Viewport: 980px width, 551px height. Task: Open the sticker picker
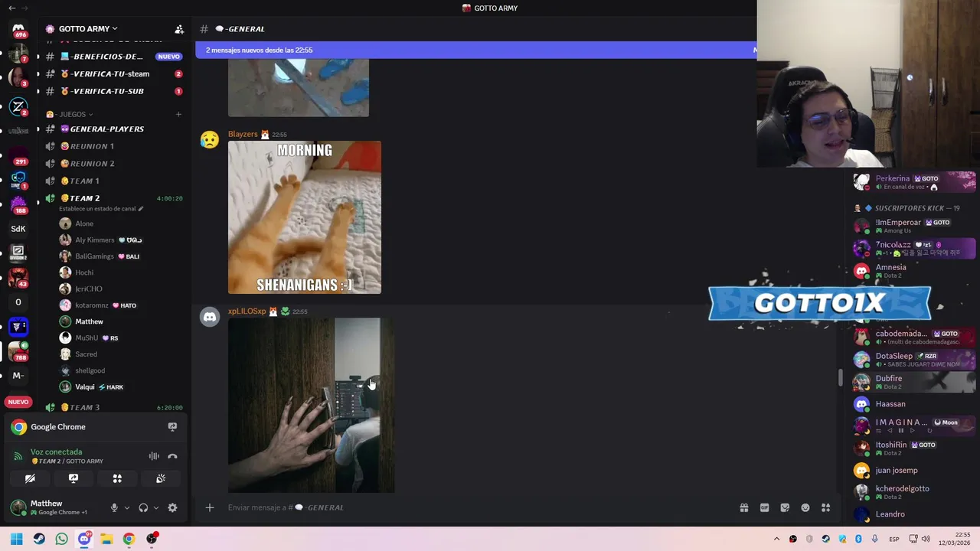pos(785,507)
